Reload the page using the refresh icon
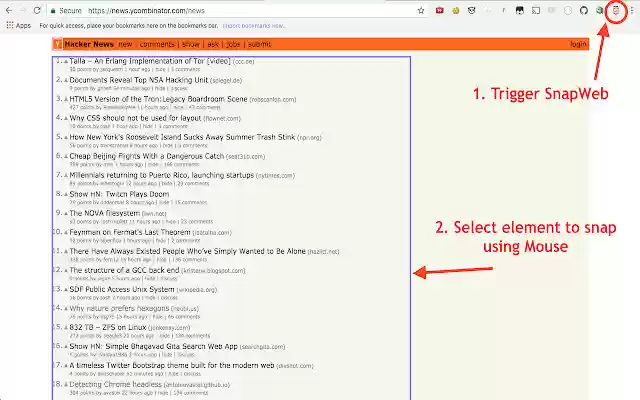 [37, 11]
